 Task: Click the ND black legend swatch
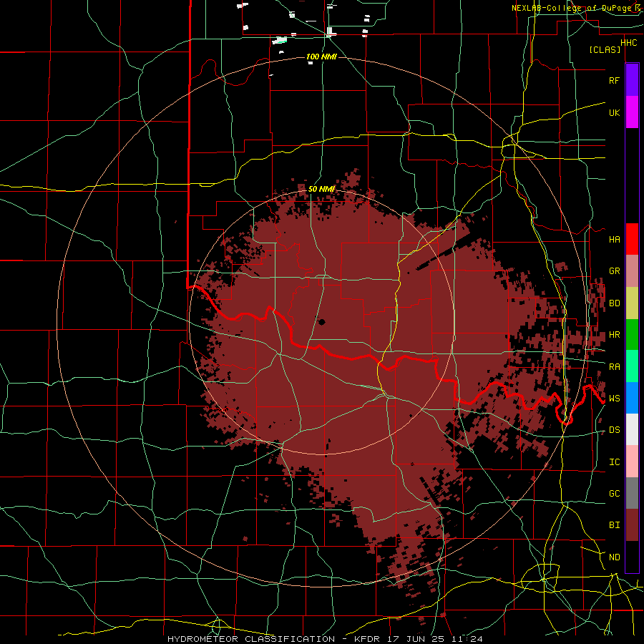click(x=632, y=557)
